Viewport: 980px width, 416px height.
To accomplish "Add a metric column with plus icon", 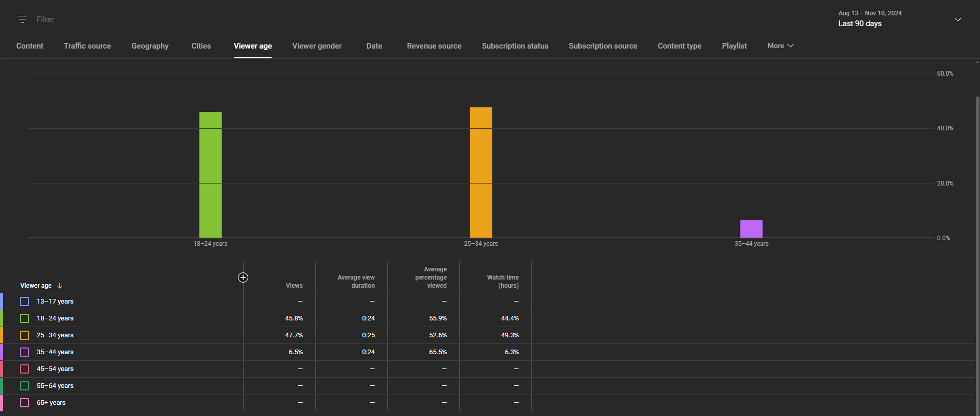I will [x=243, y=278].
